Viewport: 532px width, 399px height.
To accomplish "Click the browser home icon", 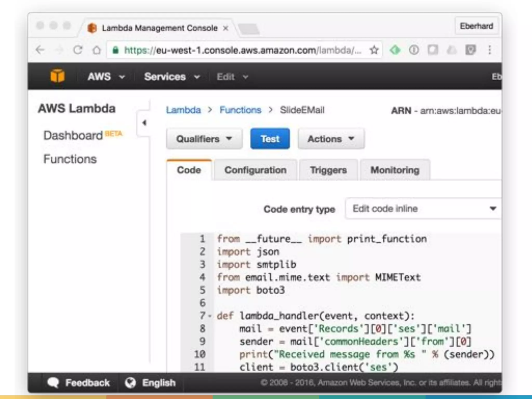I will coord(97,50).
